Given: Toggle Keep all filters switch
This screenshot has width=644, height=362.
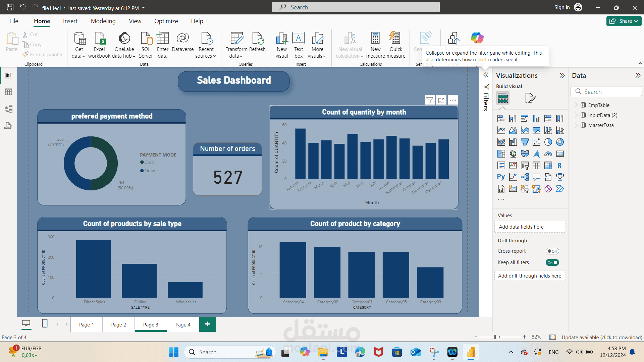Looking at the screenshot, I should [552, 262].
